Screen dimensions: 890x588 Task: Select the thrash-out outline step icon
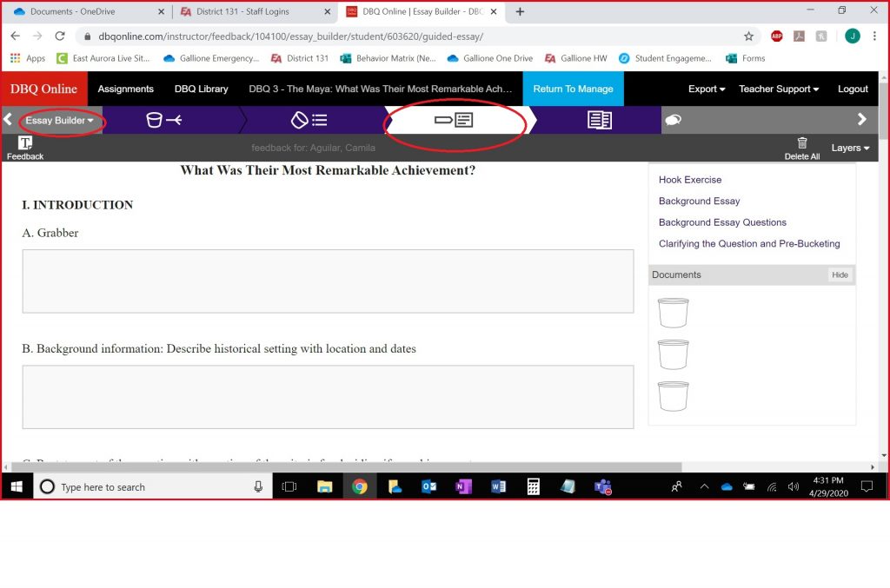tap(308, 121)
